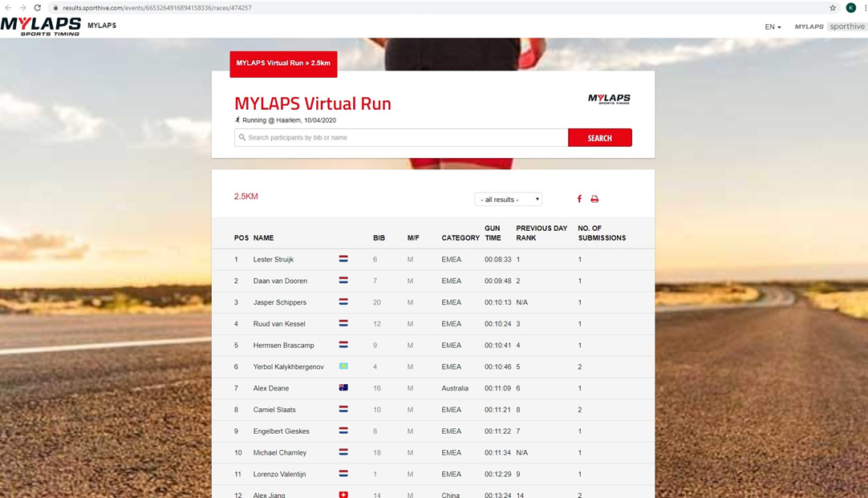Open the all results filter dropdown
Screen dimensions: 868x498
tap(508, 199)
